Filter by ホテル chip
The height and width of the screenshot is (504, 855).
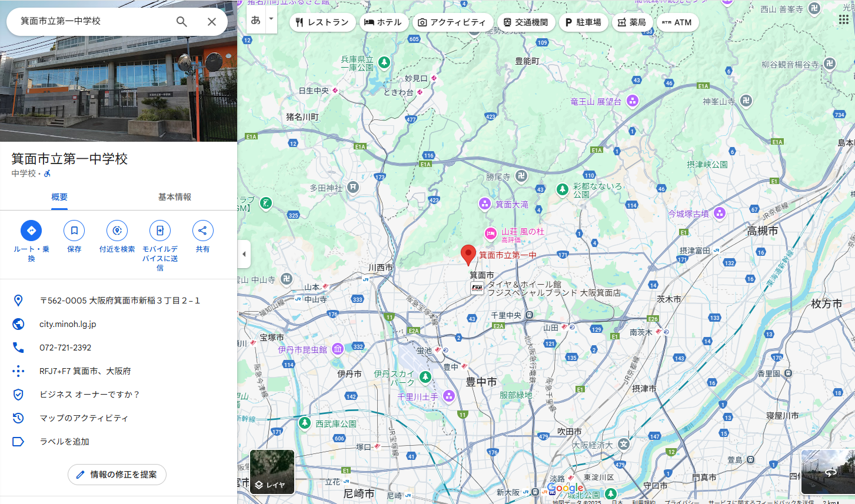pos(382,22)
